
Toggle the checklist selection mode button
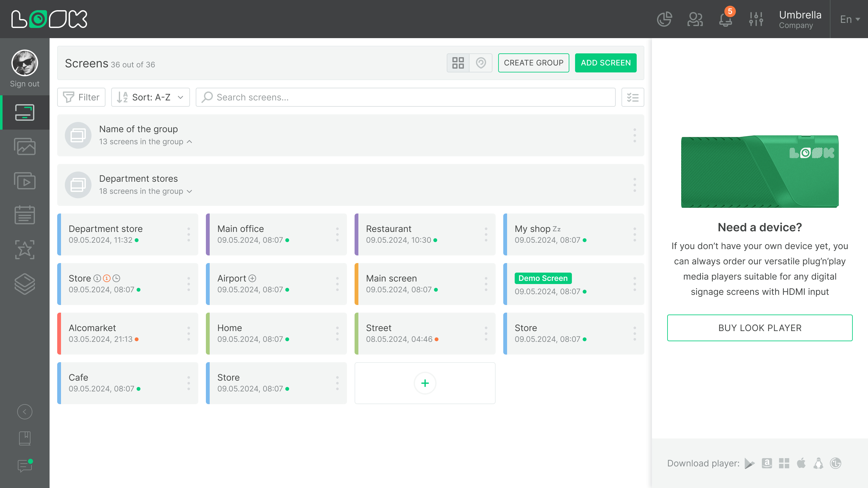[633, 98]
